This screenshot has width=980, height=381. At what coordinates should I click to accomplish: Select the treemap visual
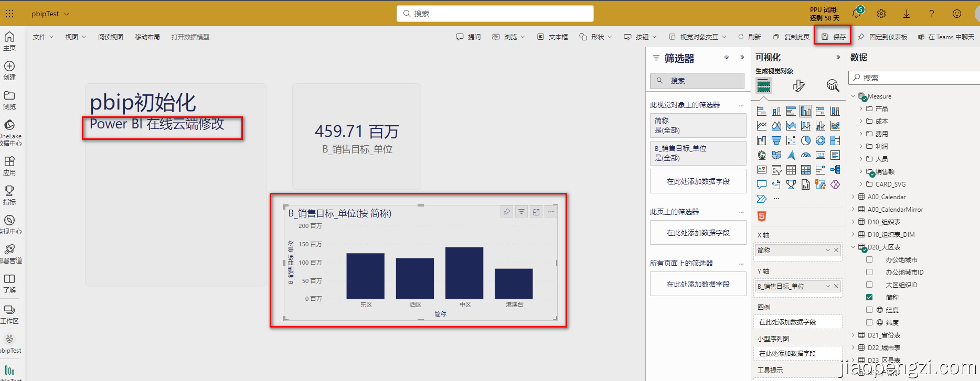835,140
